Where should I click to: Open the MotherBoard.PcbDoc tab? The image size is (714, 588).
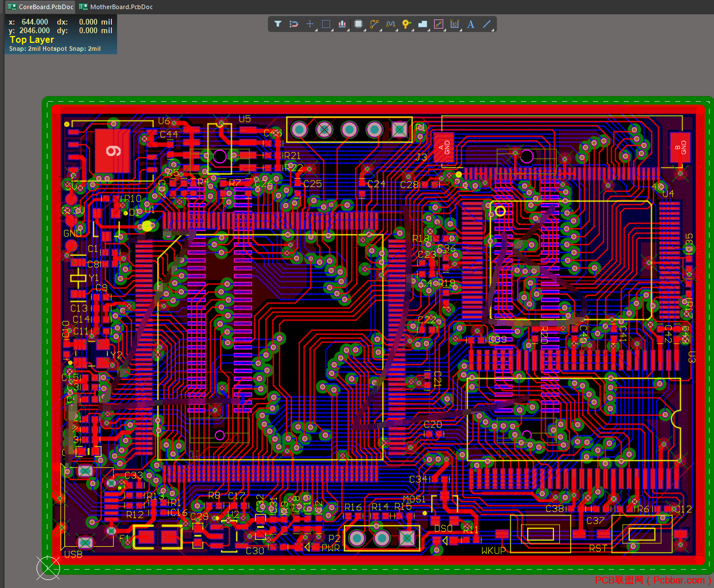pos(116,7)
